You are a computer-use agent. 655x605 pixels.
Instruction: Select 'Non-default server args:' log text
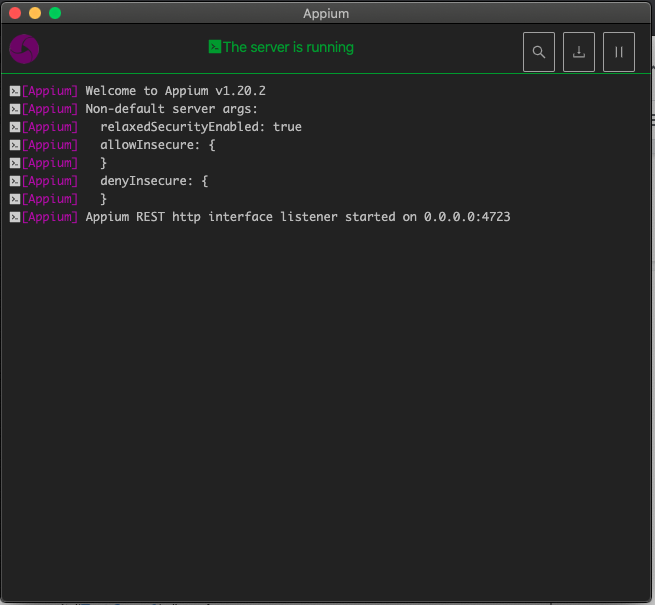pyautogui.click(x=172, y=109)
